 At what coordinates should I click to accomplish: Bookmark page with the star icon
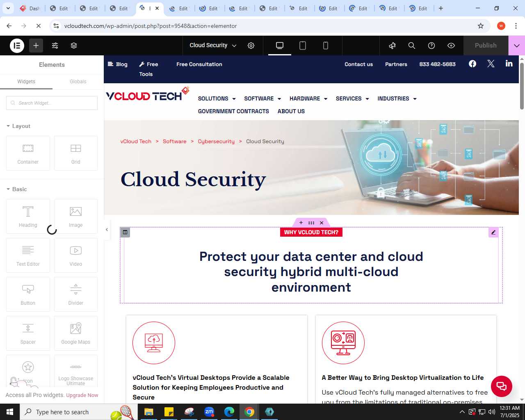(481, 26)
